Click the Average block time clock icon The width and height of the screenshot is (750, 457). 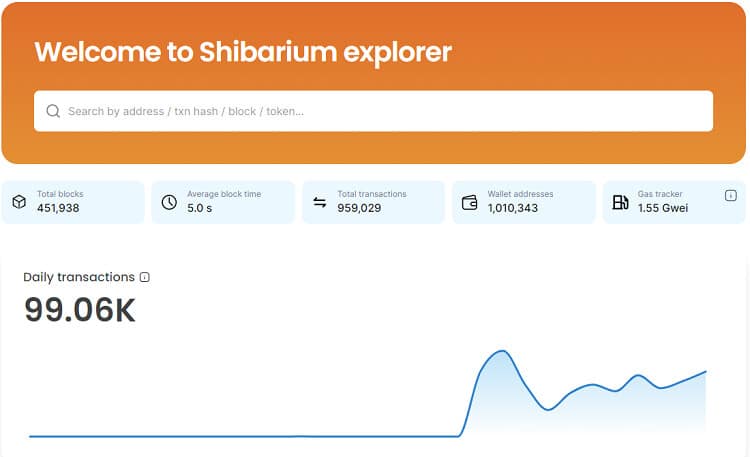[x=169, y=202]
